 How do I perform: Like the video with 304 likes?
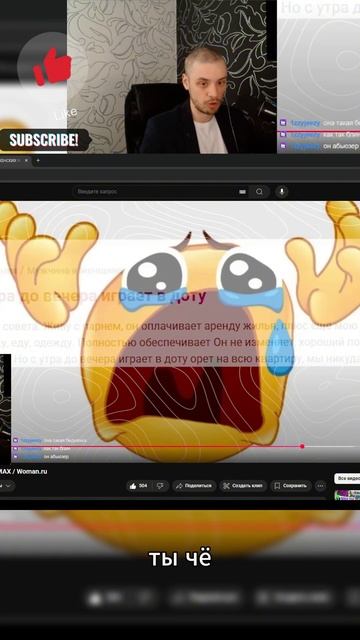pyautogui.click(x=139, y=486)
